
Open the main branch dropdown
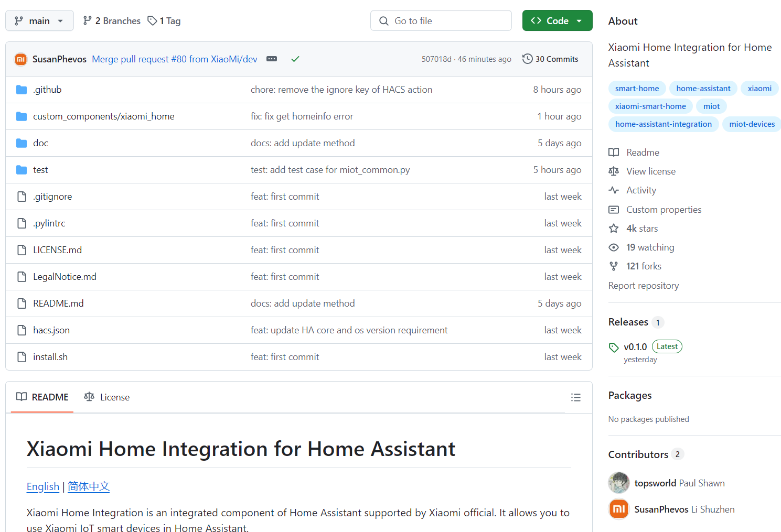[39, 21]
